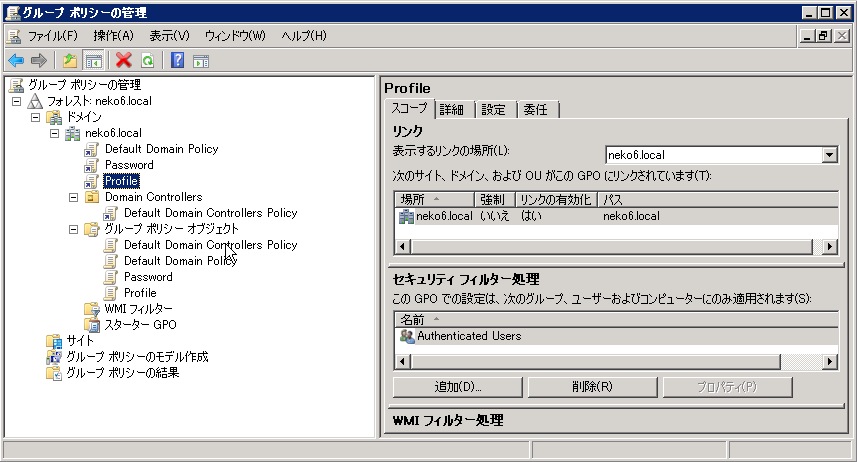This screenshot has height=462, width=857.
Task: Click the 削除(R) button
Action: point(593,387)
